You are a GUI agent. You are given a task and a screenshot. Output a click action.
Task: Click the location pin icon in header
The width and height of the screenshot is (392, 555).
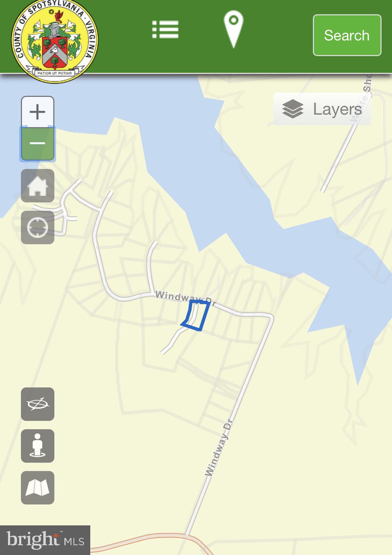(234, 29)
